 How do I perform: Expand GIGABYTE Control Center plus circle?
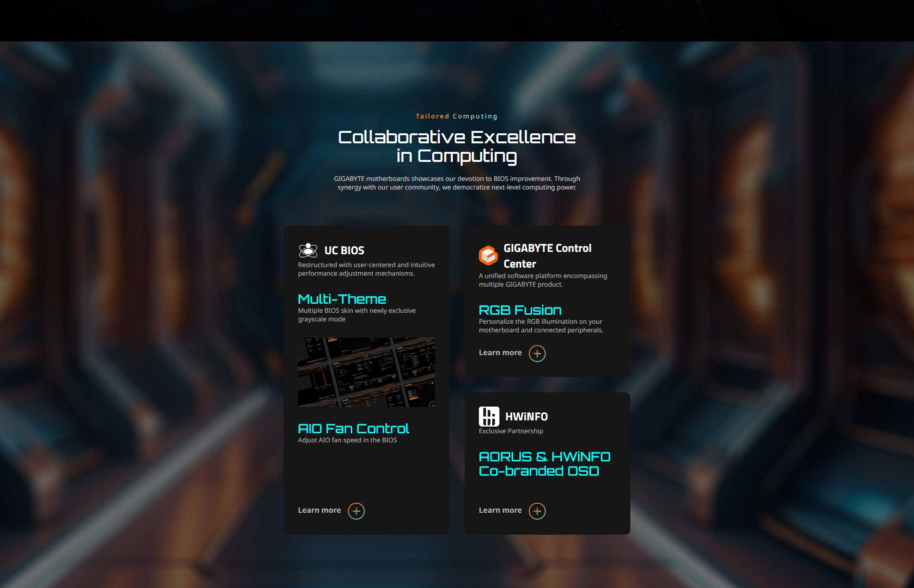point(537,353)
